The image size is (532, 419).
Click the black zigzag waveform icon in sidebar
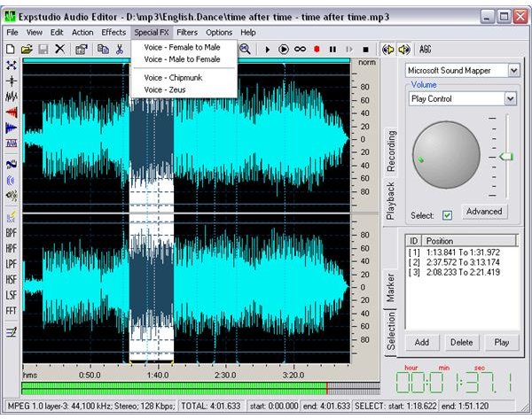point(12,97)
